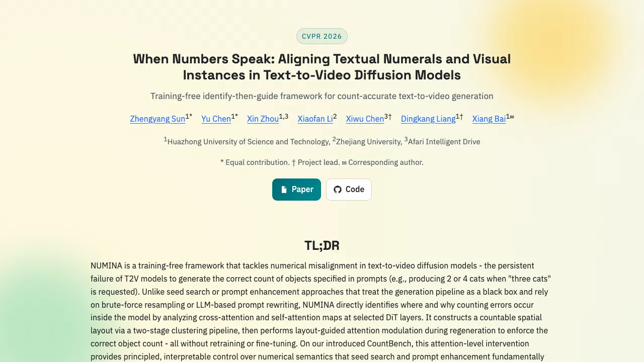
Task: Click the Afari Intelligent Drive affiliation
Action: point(442,142)
